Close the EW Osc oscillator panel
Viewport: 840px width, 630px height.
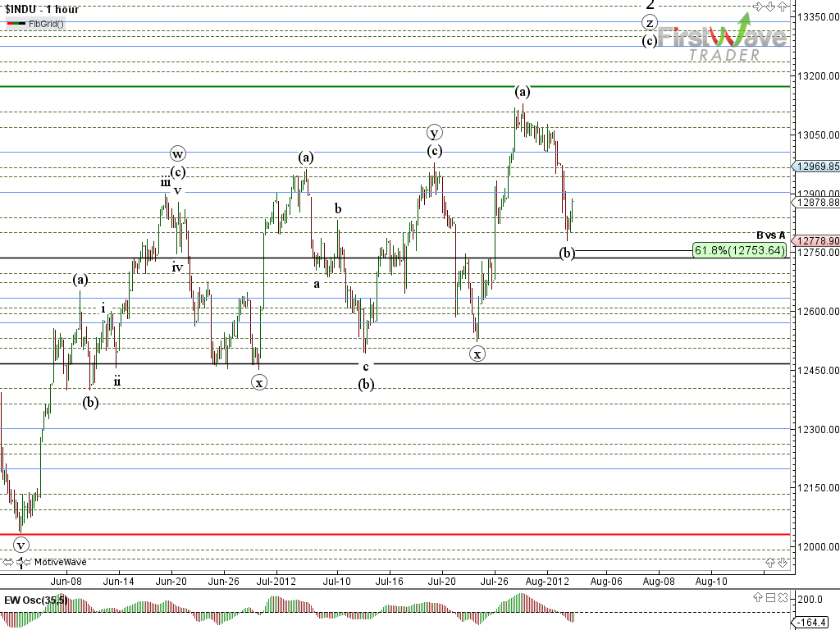pyautogui.click(x=783, y=599)
